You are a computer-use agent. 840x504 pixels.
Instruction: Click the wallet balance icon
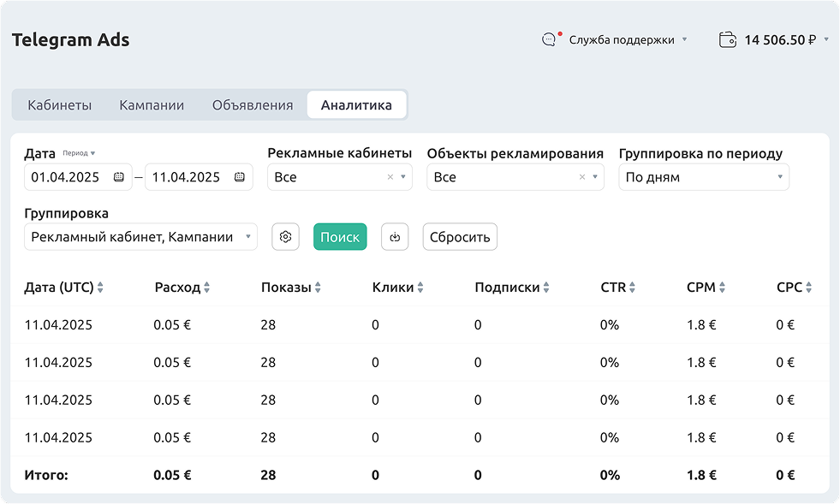click(728, 39)
